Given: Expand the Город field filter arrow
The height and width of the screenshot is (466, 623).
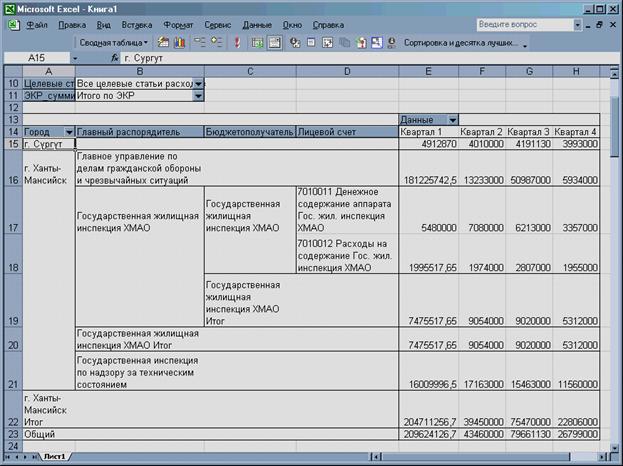Looking at the screenshot, I should 69,132.
